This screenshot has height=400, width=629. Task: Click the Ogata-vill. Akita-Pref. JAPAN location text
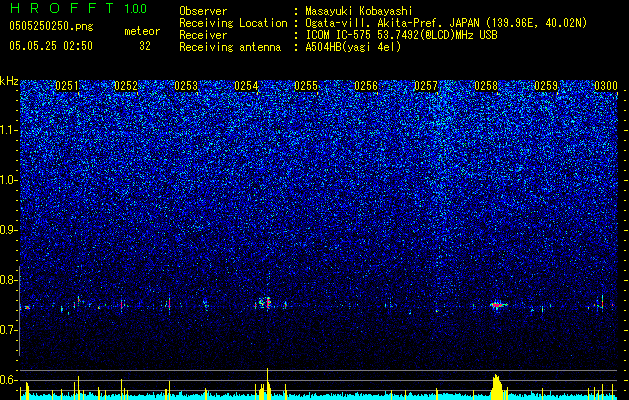pos(446,23)
